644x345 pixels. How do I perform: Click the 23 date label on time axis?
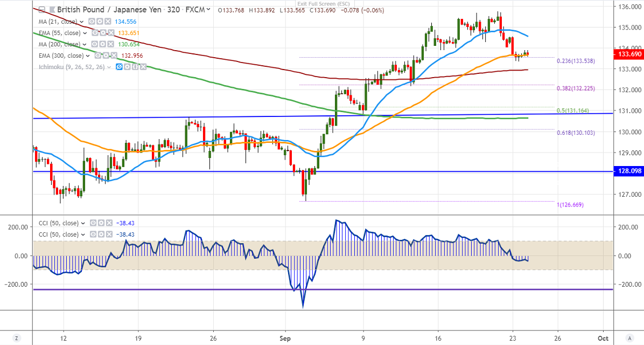point(513,339)
